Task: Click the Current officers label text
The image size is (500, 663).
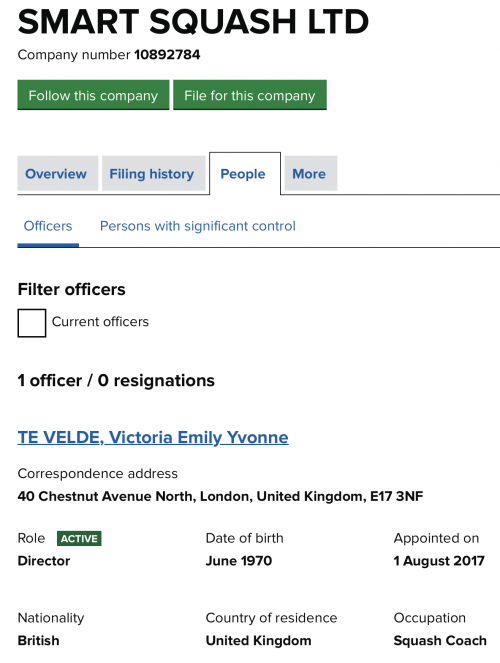Action: pyautogui.click(x=100, y=322)
